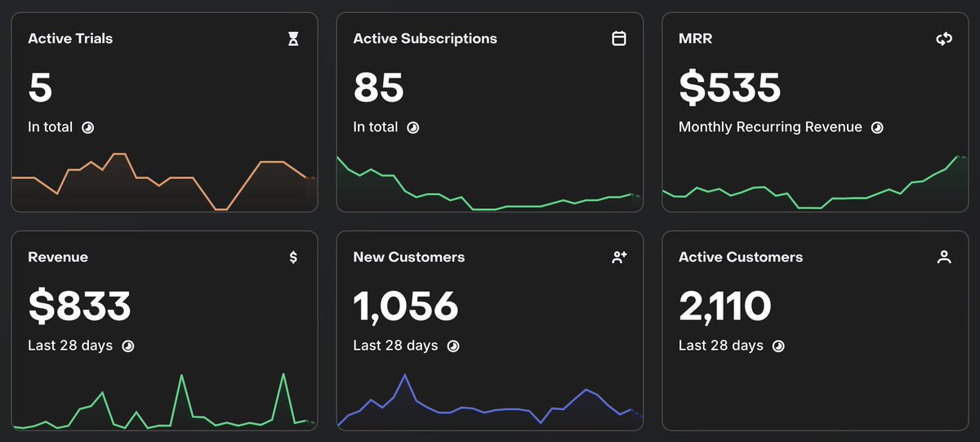Viewport: 980px width, 442px height.
Task: Click the clock icon next to Monthly Recurring Revenue
Action: 877,127
